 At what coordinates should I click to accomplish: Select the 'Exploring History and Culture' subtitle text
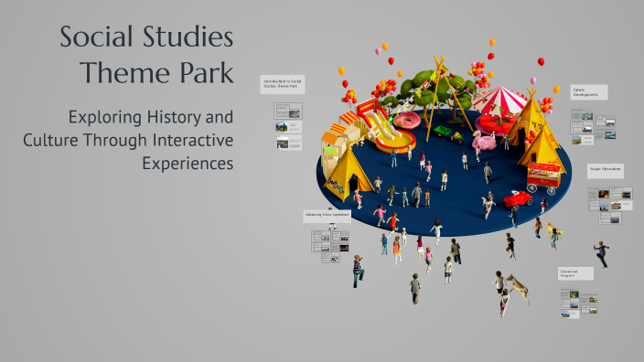pyautogui.click(x=128, y=140)
